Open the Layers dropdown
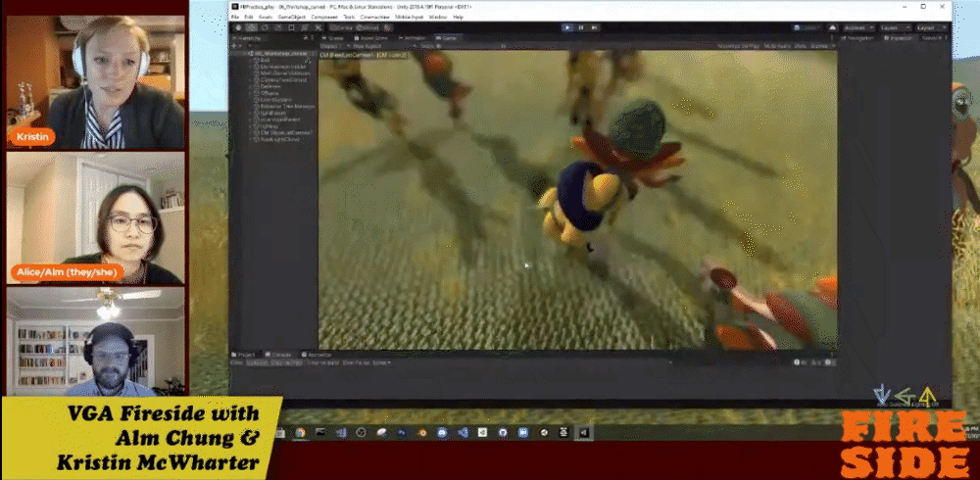 coord(895,27)
